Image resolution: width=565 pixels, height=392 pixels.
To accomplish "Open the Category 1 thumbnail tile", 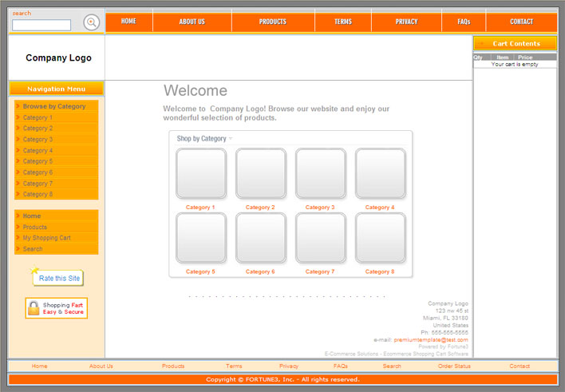I will pyautogui.click(x=200, y=173).
